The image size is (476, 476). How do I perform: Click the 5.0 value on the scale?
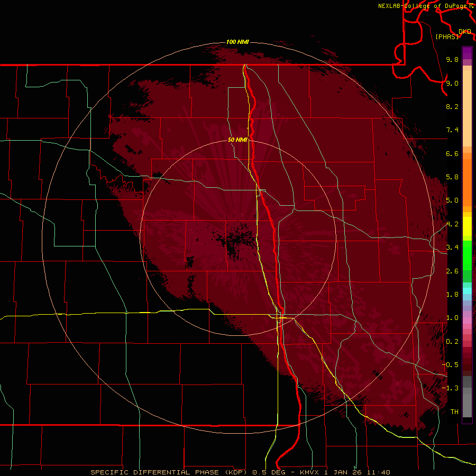tap(452, 200)
